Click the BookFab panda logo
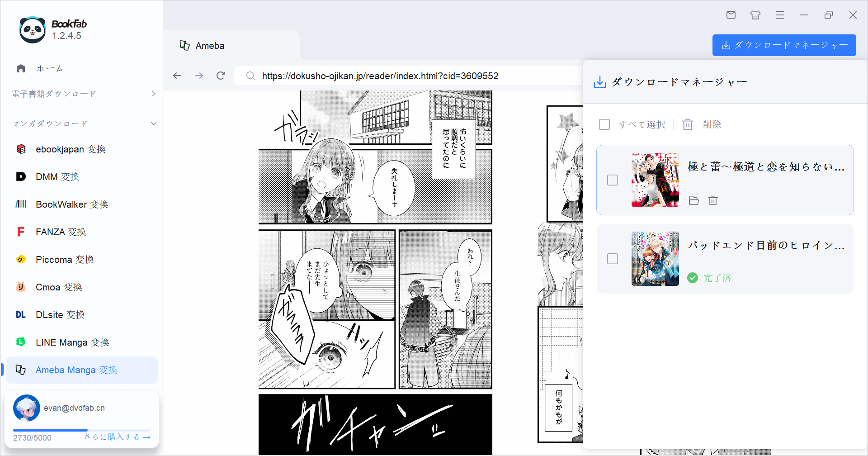 click(32, 30)
